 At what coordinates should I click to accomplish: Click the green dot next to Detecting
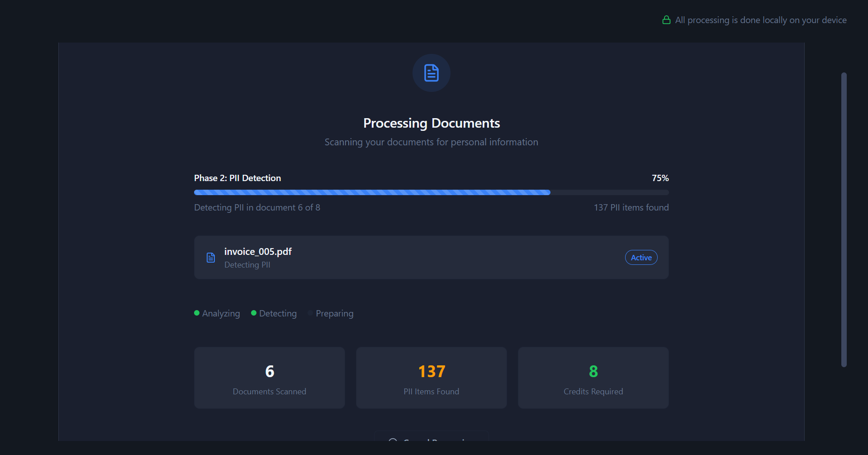(x=254, y=313)
